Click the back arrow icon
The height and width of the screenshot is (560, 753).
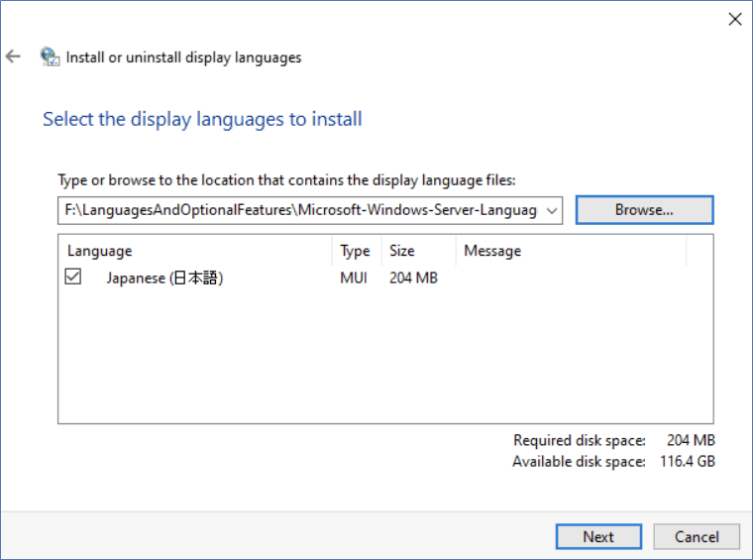coord(13,56)
